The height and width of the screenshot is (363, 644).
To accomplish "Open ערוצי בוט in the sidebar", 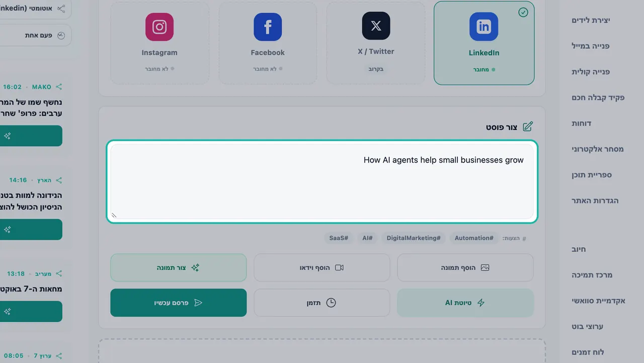I will tap(588, 326).
